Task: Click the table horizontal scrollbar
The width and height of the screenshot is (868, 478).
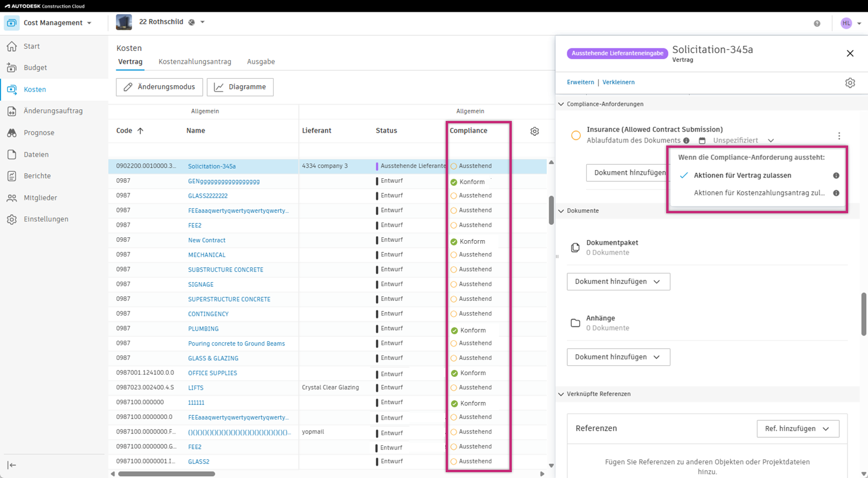Action: 167,474
